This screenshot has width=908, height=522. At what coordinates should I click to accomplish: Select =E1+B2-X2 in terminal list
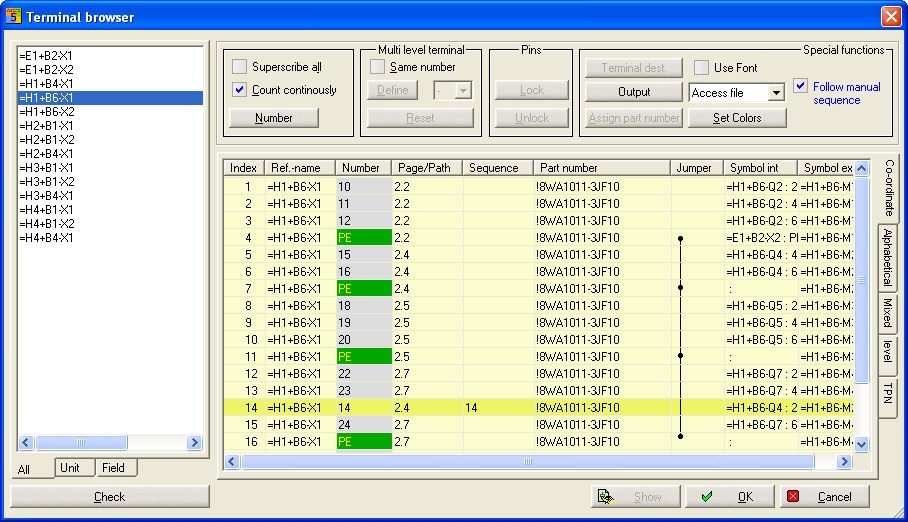[x=110, y=70]
